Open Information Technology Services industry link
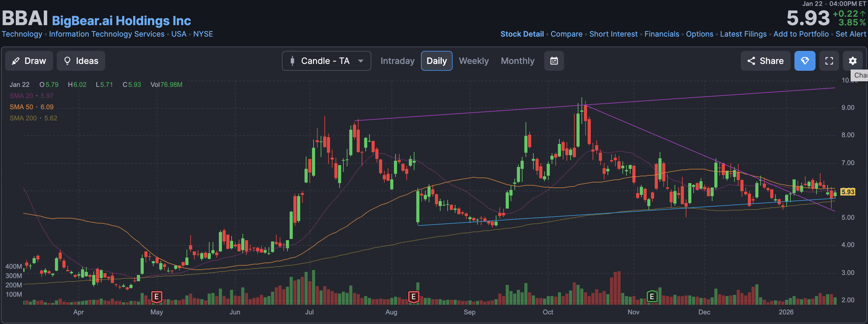 (x=106, y=34)
